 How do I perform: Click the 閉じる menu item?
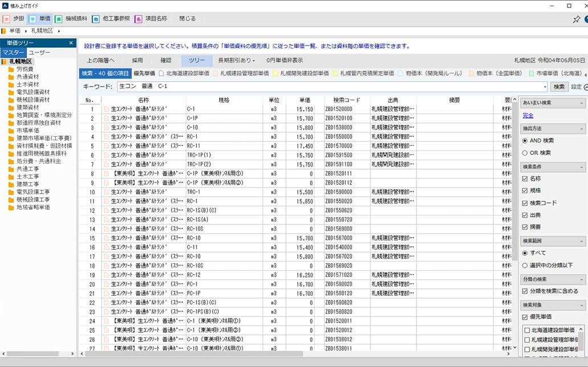[x=187, y=19]
